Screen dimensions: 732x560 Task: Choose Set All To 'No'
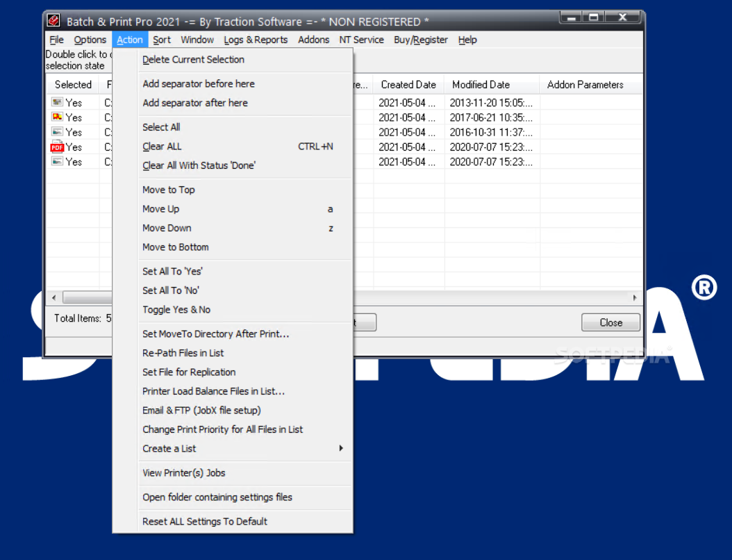[x=233, y=290]
